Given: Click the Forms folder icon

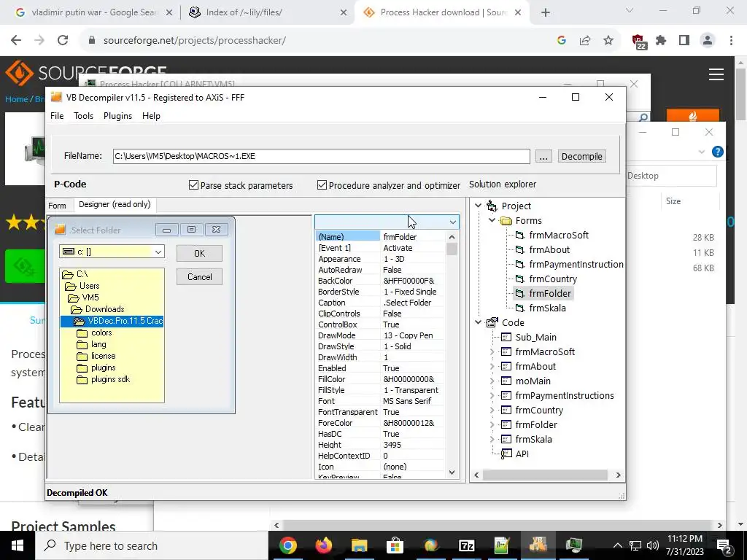Looking at the screenshot, I should tap(506, 220).
